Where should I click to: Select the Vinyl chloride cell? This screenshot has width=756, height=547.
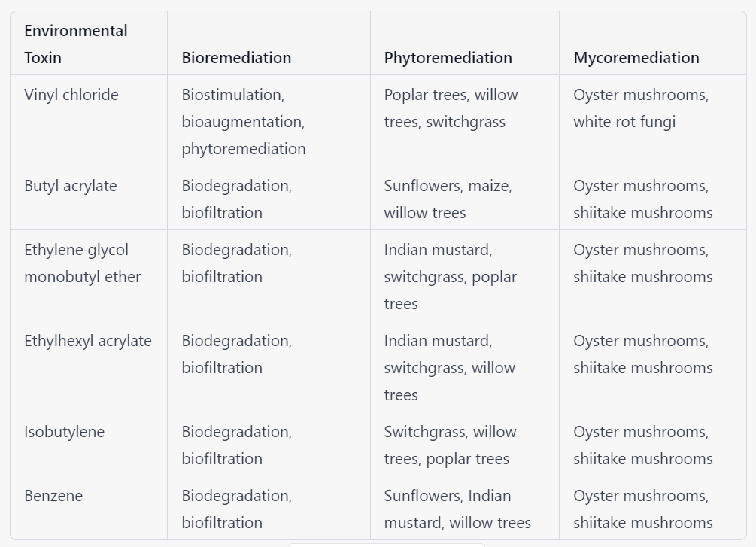click(x=89, y=120)
